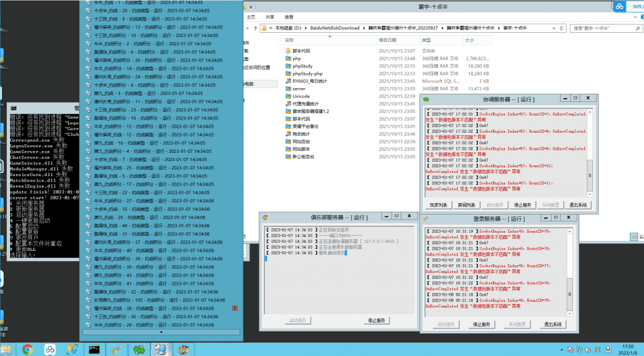Click the green frog taskbar icon
Image resolution: width=644 pixels, height=356 pixels.
[x=139, y=350]
